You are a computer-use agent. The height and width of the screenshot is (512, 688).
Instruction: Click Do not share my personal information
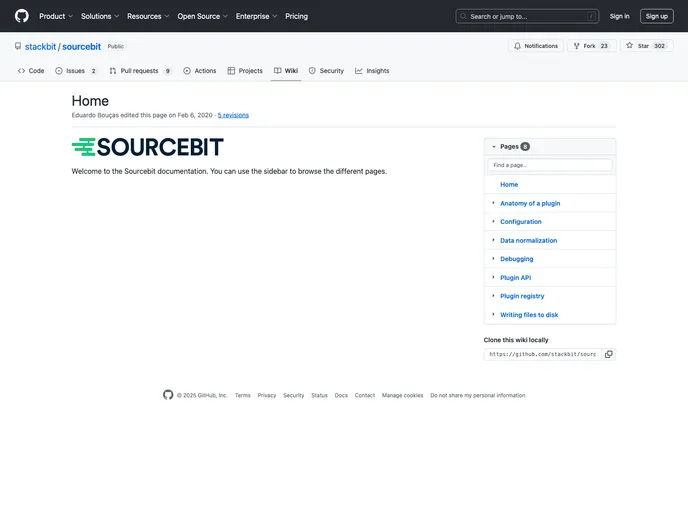477,395
